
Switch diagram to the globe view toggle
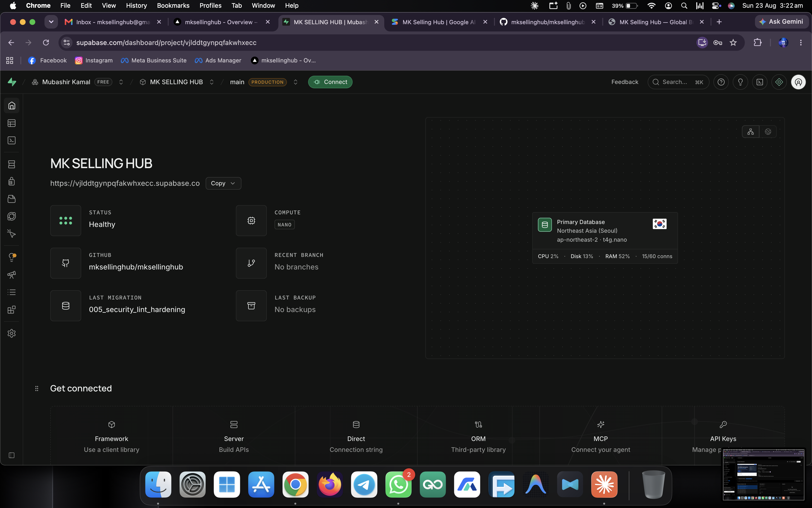pyautogui.click(x=768, y=132)
